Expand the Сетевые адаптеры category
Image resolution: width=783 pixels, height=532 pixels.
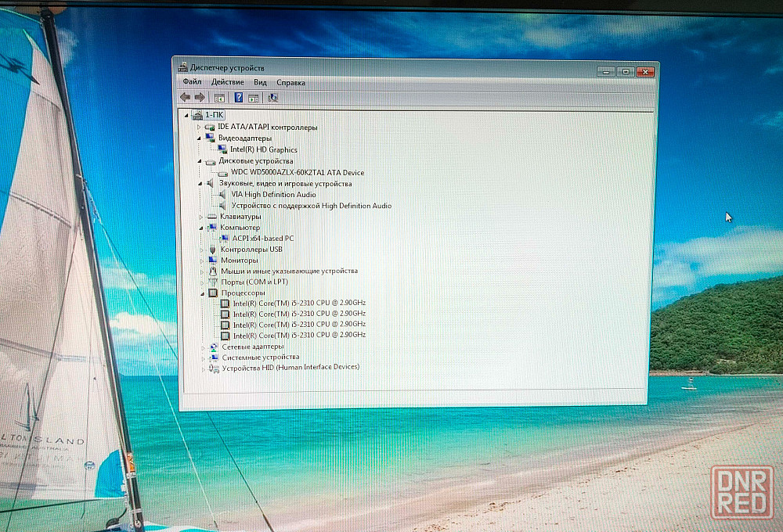203,347
